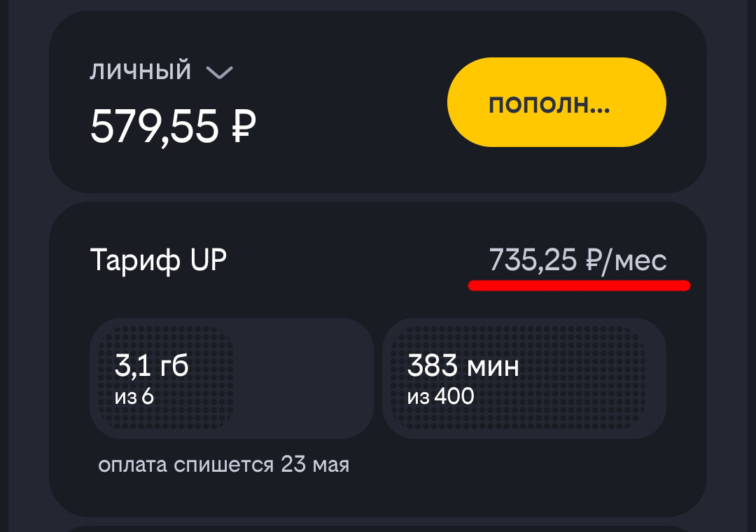Viewport: 756px width, 532px height.
Task: Open the личный account selector label
Action: click(x=141, y=71)
